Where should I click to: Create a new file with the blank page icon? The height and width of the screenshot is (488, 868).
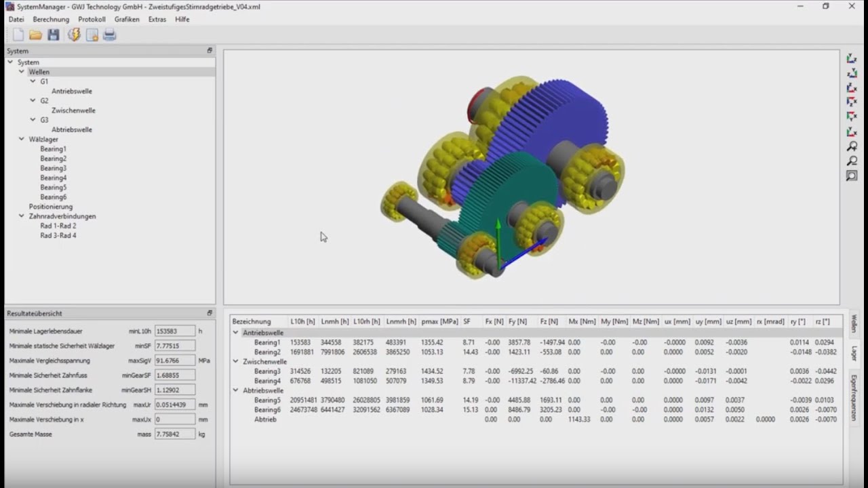18,35
